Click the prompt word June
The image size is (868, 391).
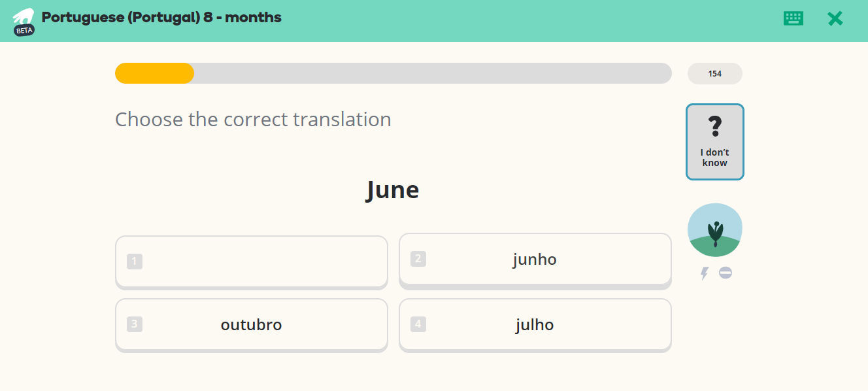393,190
